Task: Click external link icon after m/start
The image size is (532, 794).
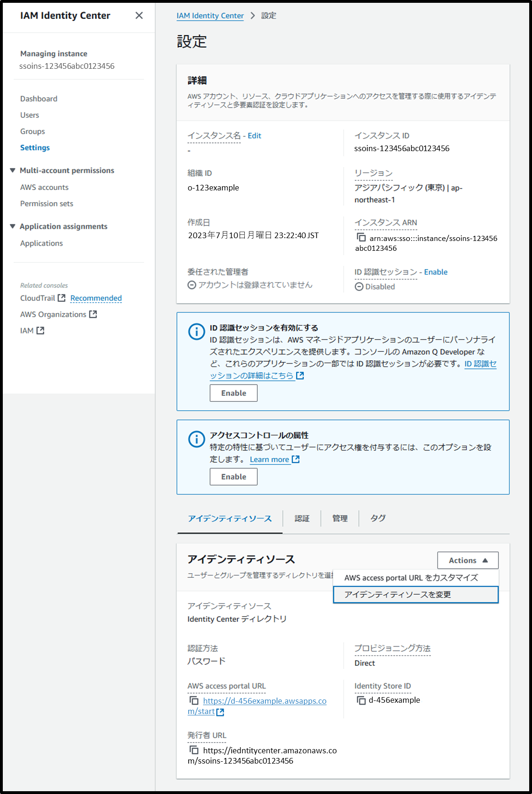Action: point(220,712)
